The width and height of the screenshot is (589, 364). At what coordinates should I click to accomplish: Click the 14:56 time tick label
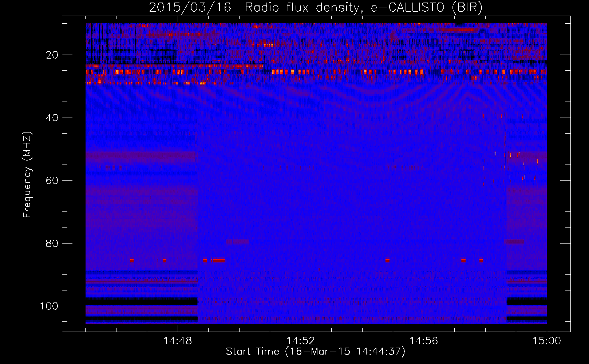click(x=424, y=341)
